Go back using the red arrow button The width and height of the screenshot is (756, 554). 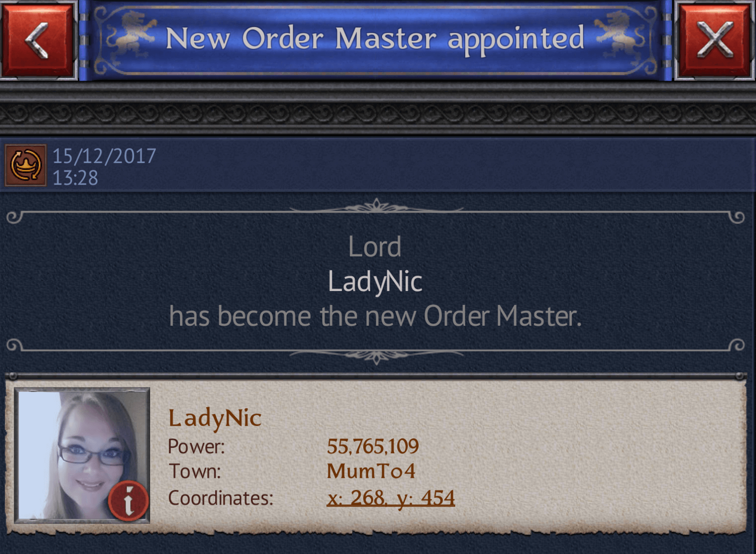[x=38, y=39]
